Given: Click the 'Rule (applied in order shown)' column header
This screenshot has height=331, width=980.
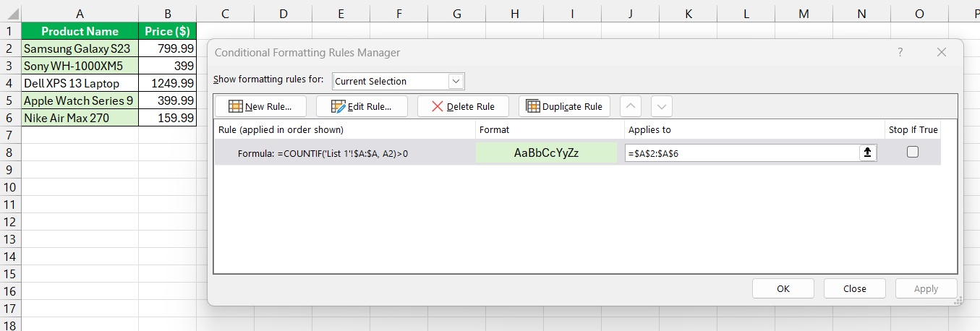Looking at the screenshot, I should [345, 130].
